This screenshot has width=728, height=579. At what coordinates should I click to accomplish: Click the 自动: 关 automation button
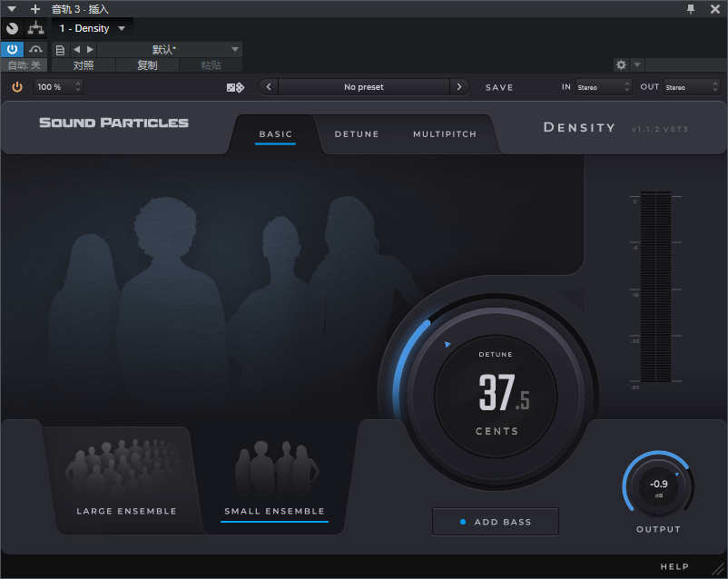click(25, 65)
